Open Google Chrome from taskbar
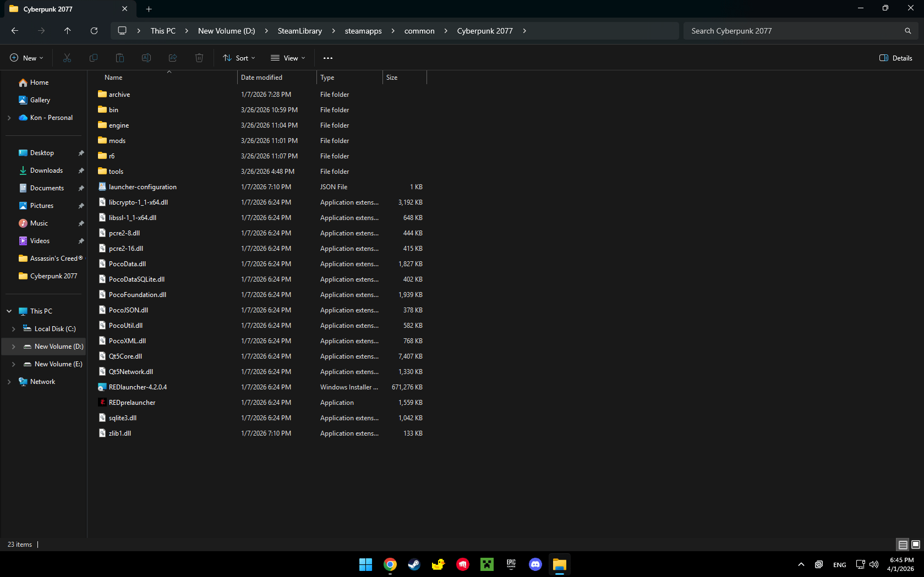This screenshot has width=924, height=577. click(x=390, y=564)
